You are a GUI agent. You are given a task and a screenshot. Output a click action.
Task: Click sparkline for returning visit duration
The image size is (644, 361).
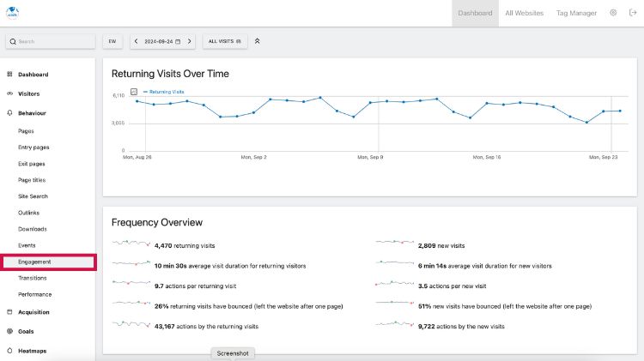(x=131, y=263)
